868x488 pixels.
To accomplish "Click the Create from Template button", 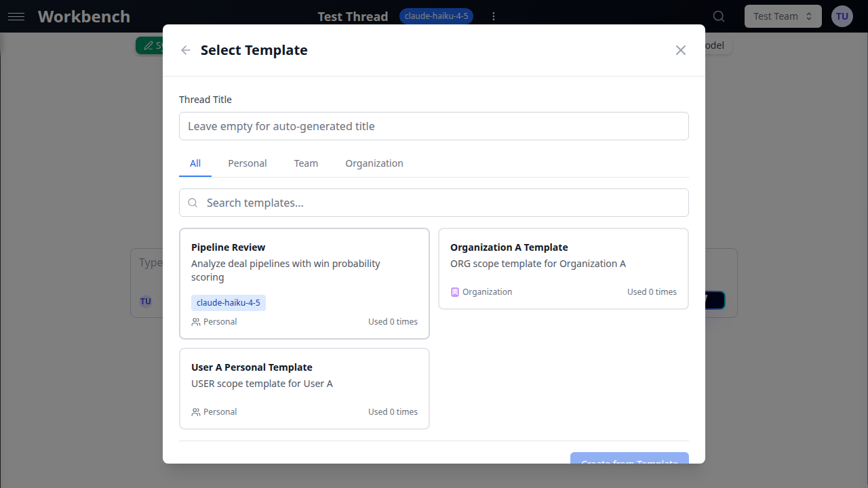I will point(629,462).
